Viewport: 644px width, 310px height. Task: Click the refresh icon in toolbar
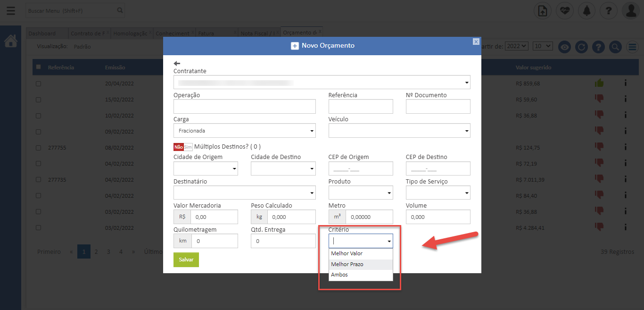coord(582,47)
